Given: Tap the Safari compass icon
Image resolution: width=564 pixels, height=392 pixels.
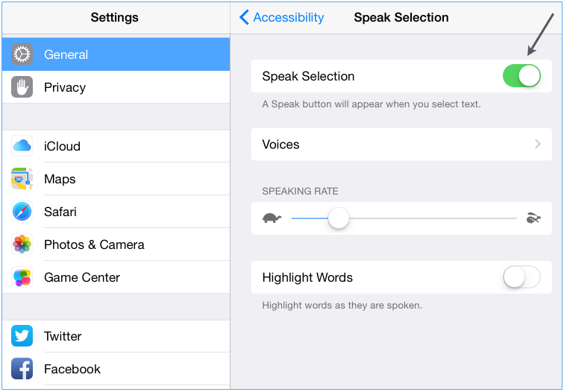Looking at the screenshot, I should point(22,211).
